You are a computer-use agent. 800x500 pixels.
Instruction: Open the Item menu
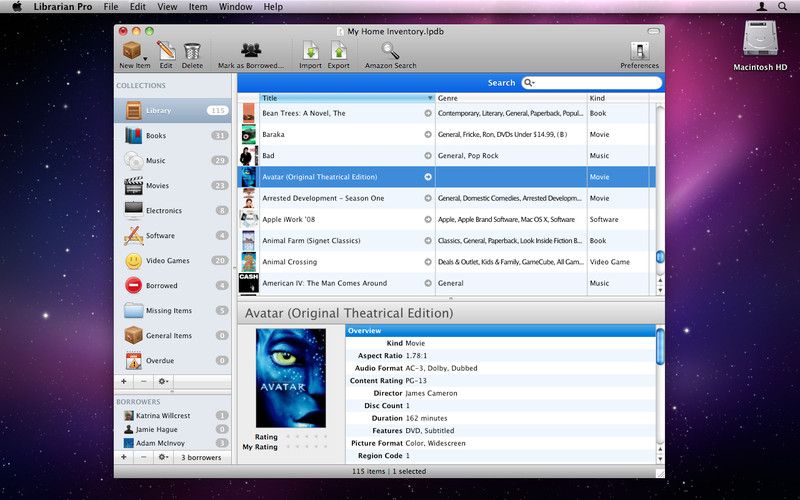click(x=198, y=7)
